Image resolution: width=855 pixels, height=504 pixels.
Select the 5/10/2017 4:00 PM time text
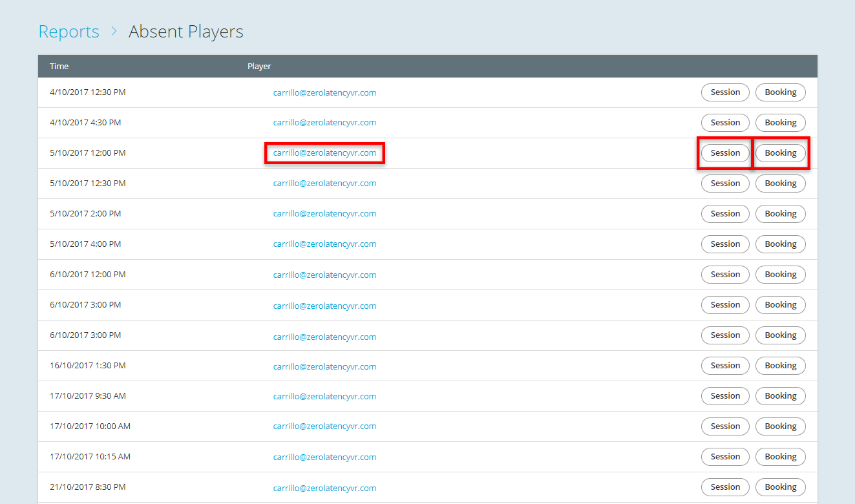click(x=85, y=244)
